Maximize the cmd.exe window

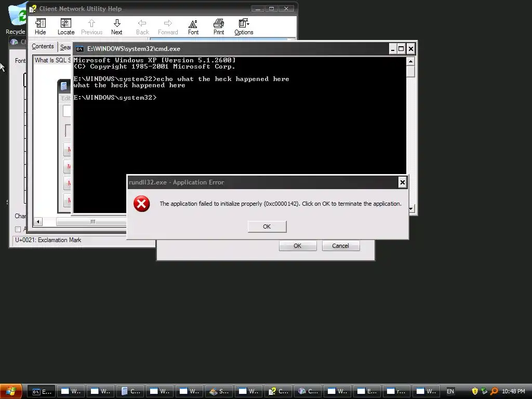click(402, 49)
